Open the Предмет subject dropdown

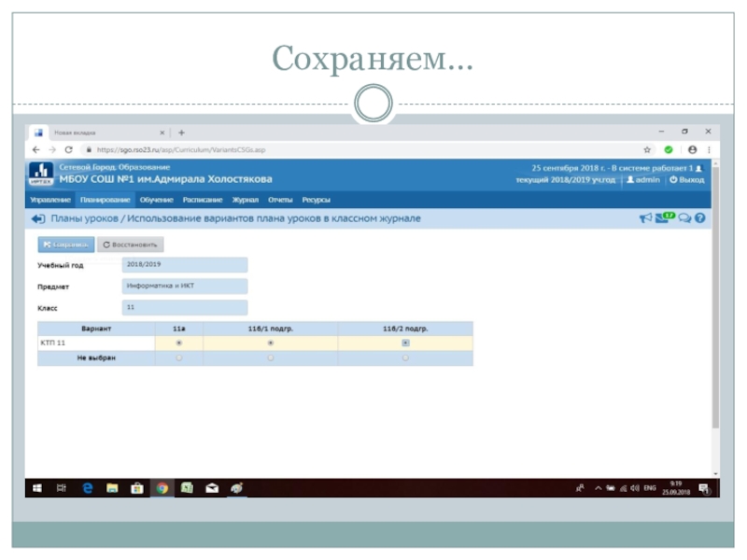tap(184, 287)
